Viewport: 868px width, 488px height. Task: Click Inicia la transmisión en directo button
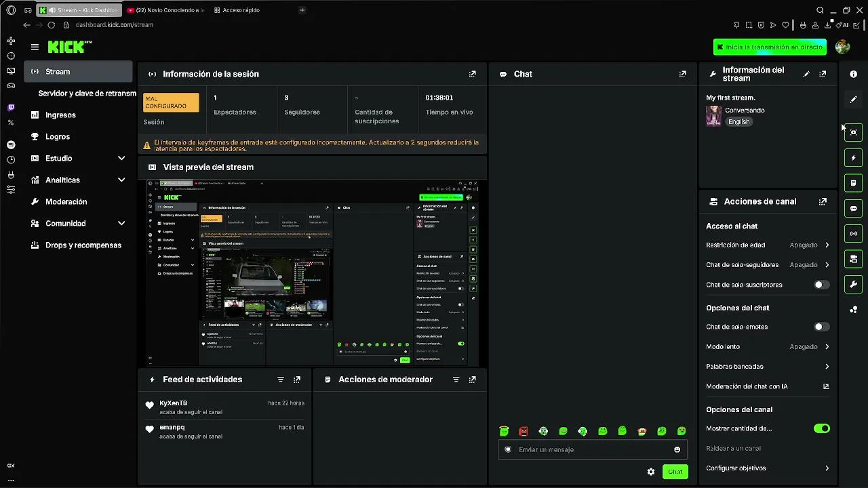[x=770, y=47]
